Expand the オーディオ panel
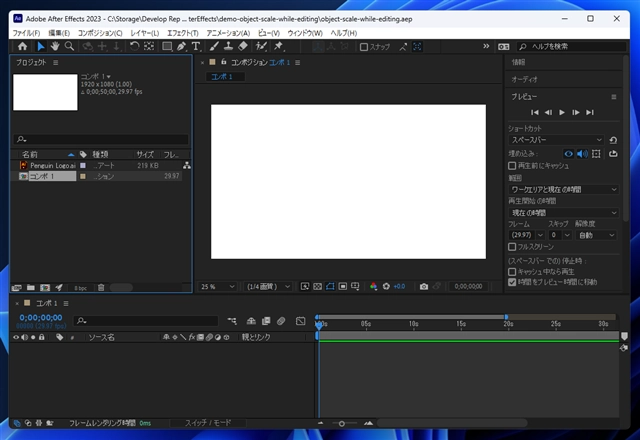The image size is (640, 440). (526, 79)
